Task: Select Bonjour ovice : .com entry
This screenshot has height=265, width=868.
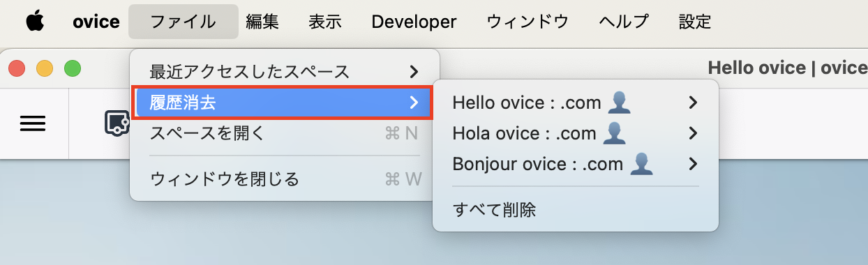Action: 576,164
